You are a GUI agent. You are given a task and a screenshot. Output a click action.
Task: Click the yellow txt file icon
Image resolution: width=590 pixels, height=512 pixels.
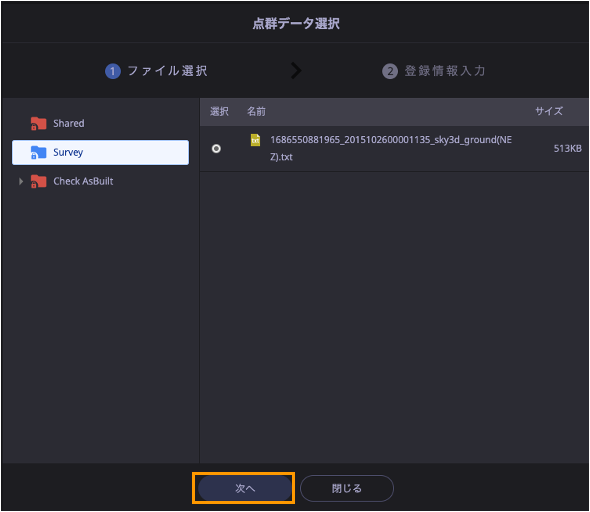[x=255, y=140]
